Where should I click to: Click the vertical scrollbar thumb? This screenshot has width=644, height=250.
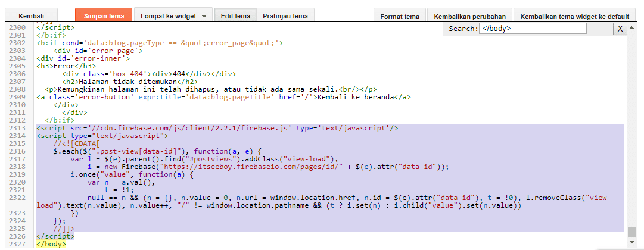(631, 232)
